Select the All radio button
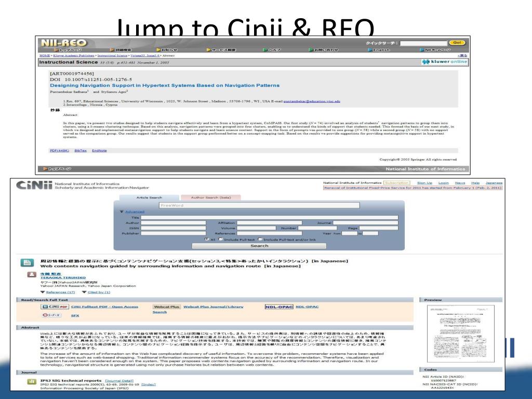 pos(207,239)
